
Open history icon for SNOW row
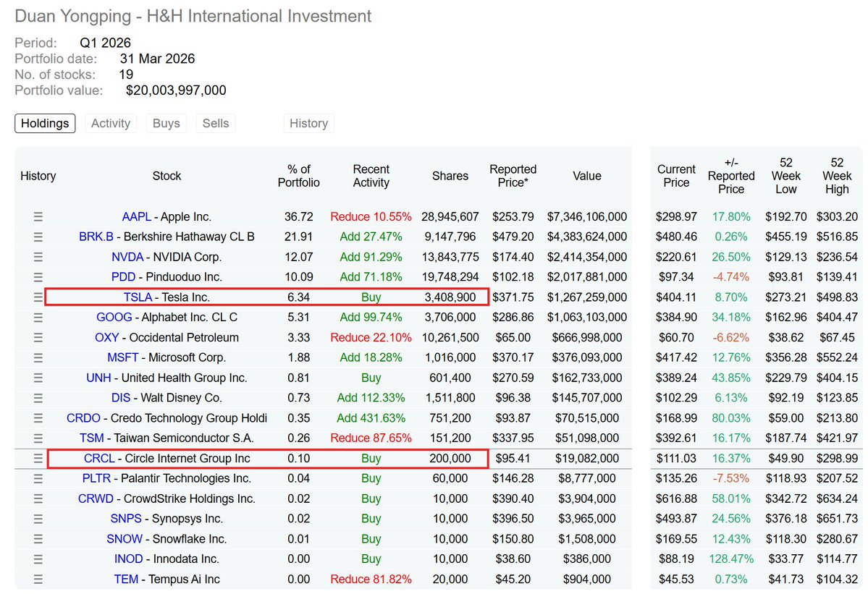(x=38, y=539)
